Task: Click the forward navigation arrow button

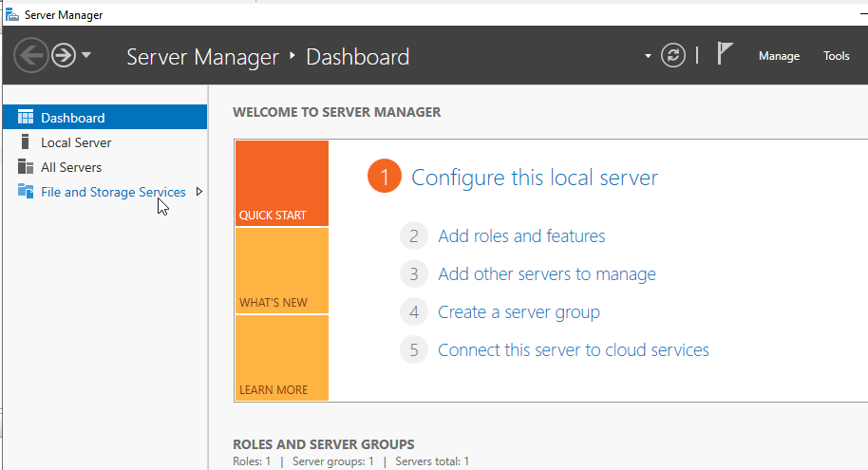Action: 64,55
